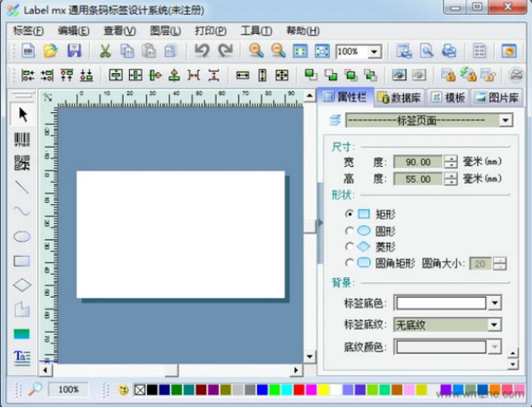
Task: Open 底纹颜色 color dropdown arrow
Action: click(x=495, y=347)
